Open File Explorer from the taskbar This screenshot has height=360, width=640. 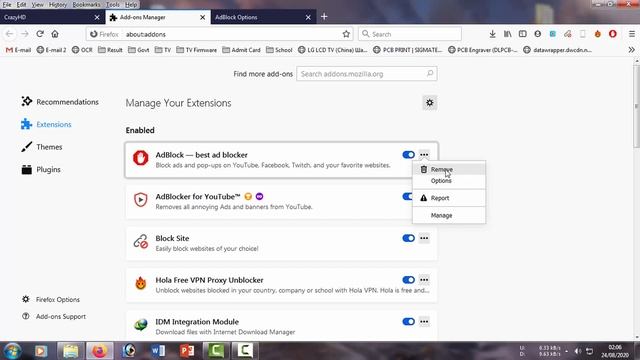[x=70, y=351]
